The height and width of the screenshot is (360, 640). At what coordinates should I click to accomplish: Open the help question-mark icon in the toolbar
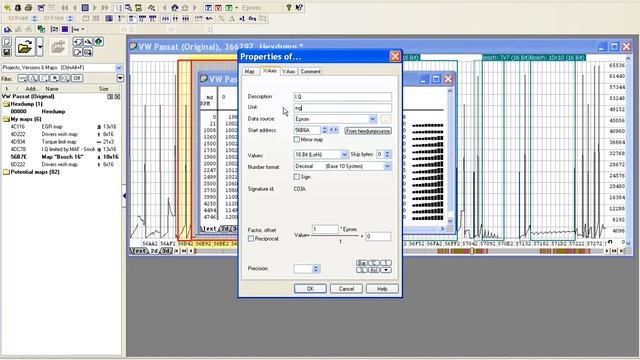[x=289, y=8]
